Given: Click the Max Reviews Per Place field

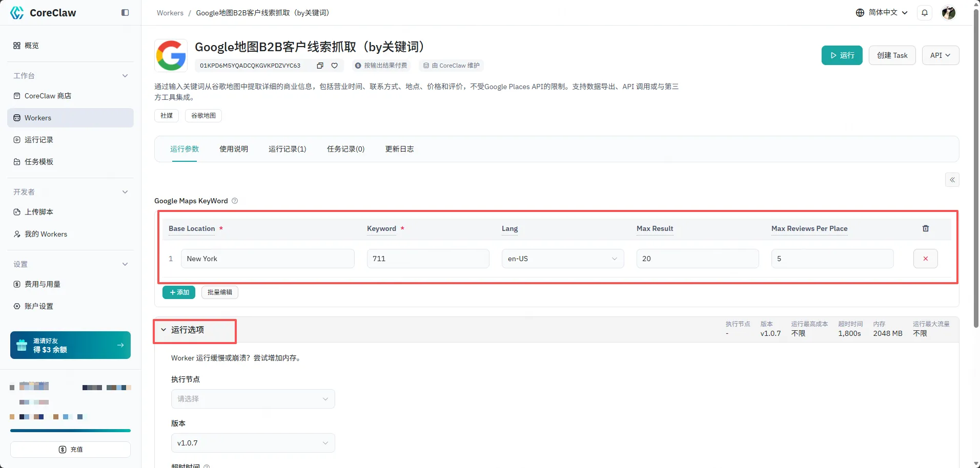Looking at the screenshot, I should [x=832, y=259].
